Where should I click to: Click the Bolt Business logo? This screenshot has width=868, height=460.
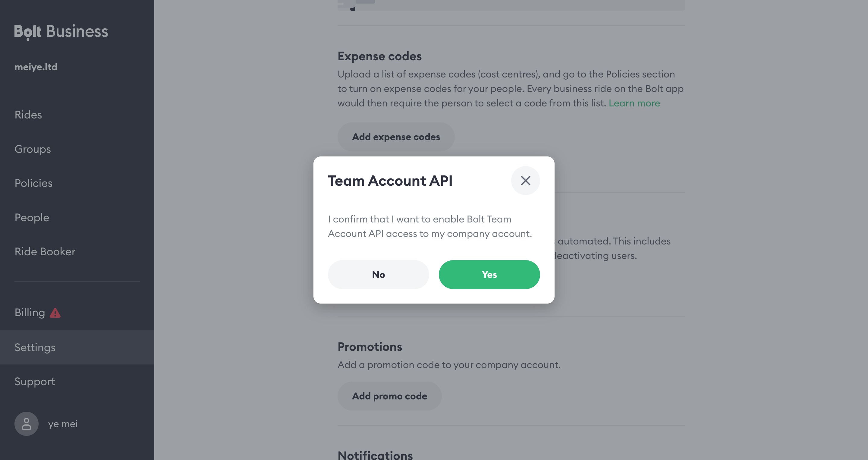tap(61, 32)
